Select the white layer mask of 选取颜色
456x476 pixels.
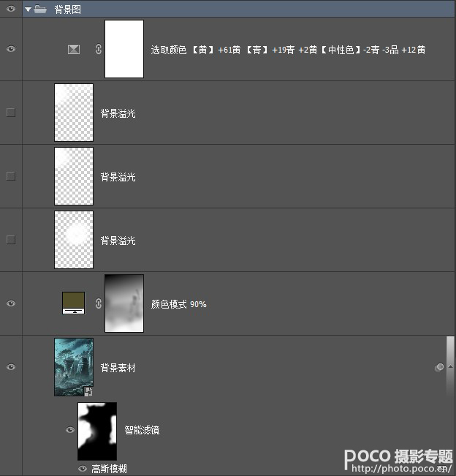(124, 49)
